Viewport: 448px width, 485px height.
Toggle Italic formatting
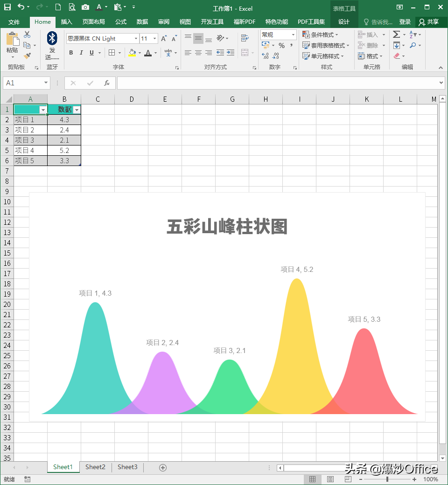[81, 53]
